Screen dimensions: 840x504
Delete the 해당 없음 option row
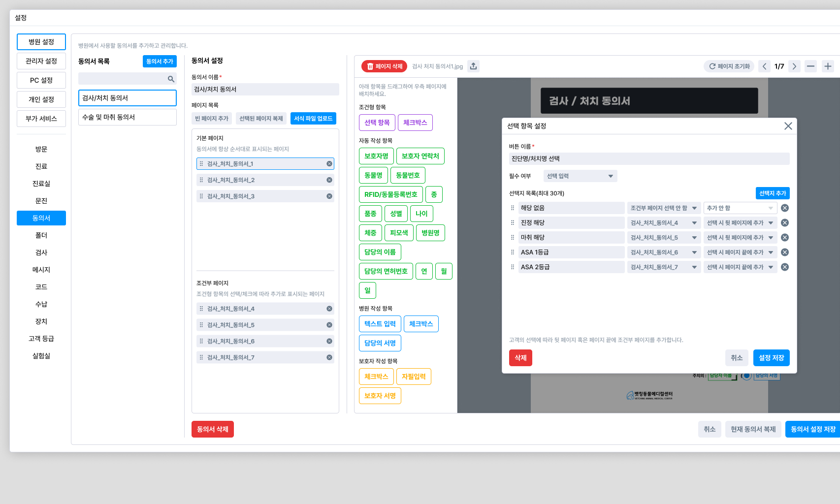tap(785, 208)
